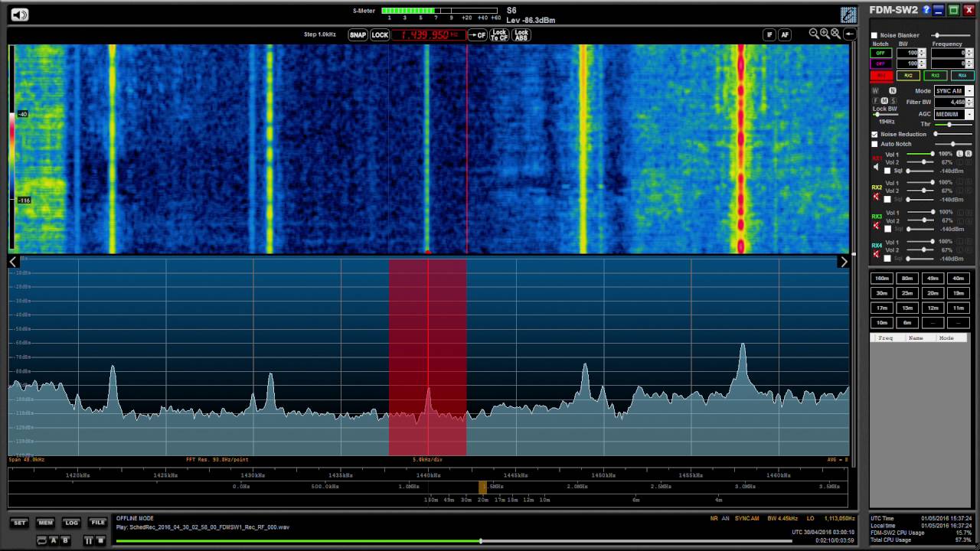Screen dimensions: 980x551
Task: Click the first Notch Frequency field
Action: pos(949,53)
